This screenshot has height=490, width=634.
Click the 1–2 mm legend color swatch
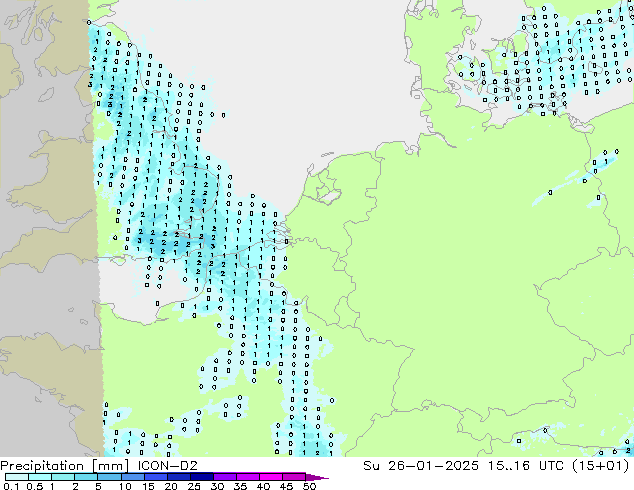point(63,477)
